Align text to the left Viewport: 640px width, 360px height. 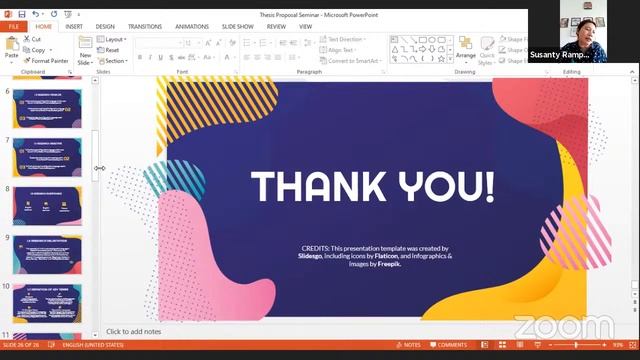(247, 58)
